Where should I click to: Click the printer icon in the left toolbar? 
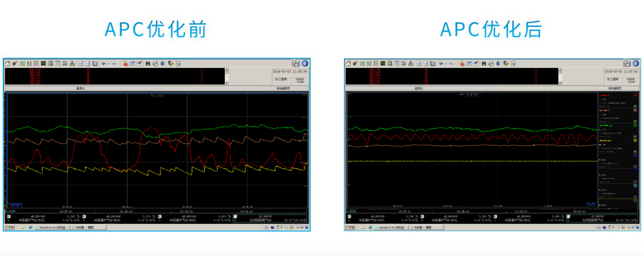(x=155, y=63)
